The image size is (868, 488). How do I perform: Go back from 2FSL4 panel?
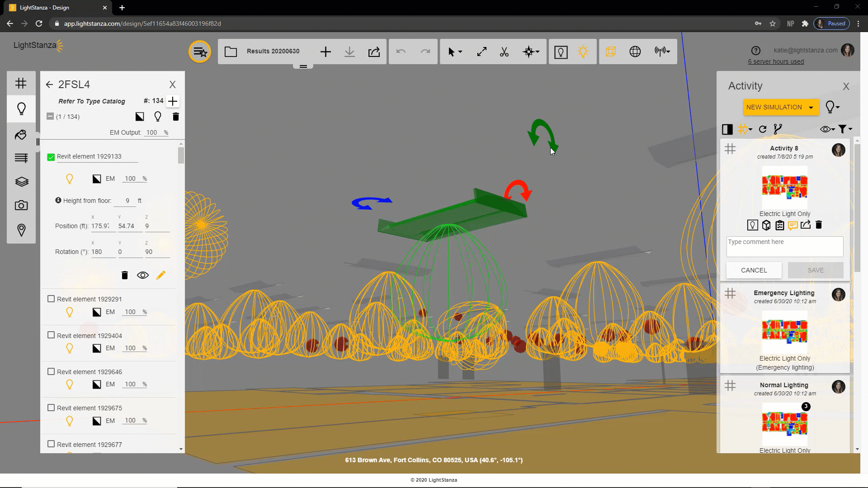coord(49,84)
